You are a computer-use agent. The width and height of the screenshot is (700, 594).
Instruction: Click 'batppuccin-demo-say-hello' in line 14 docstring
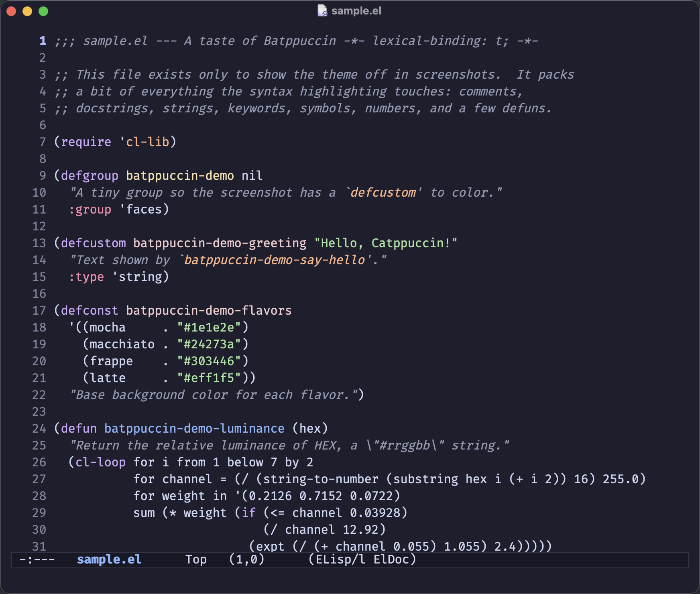tap(275, 260)
